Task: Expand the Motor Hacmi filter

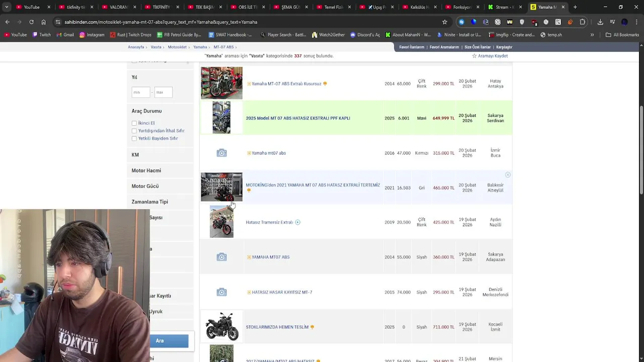Action: coord(160,170)
